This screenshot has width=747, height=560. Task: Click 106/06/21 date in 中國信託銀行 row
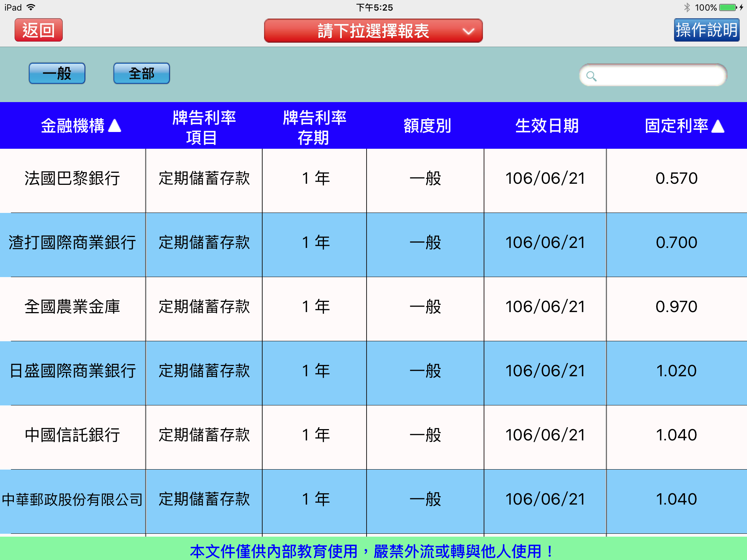(545, 435)
